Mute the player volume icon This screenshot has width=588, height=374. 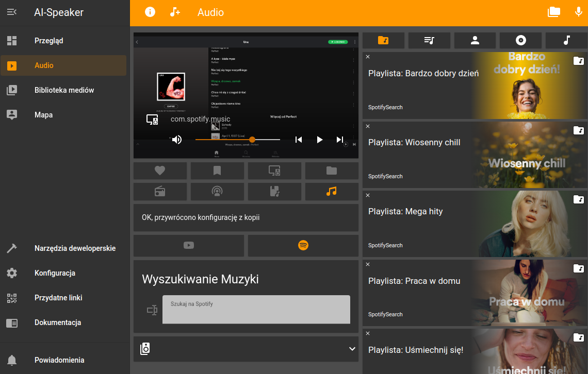click(x=176, y=140)
